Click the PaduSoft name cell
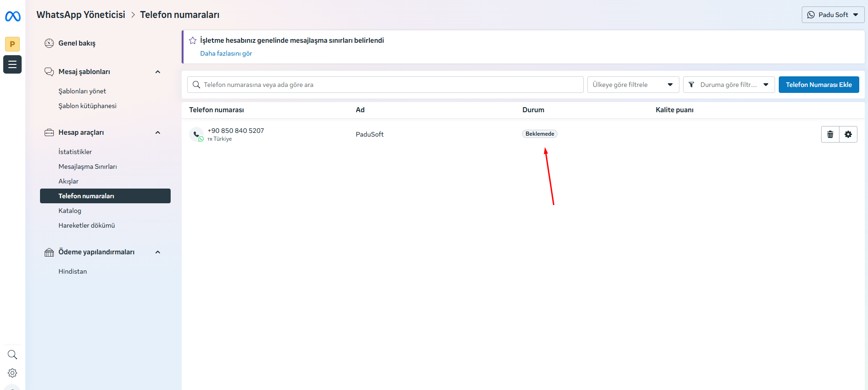The image size is (868, 390). point(369,134)
